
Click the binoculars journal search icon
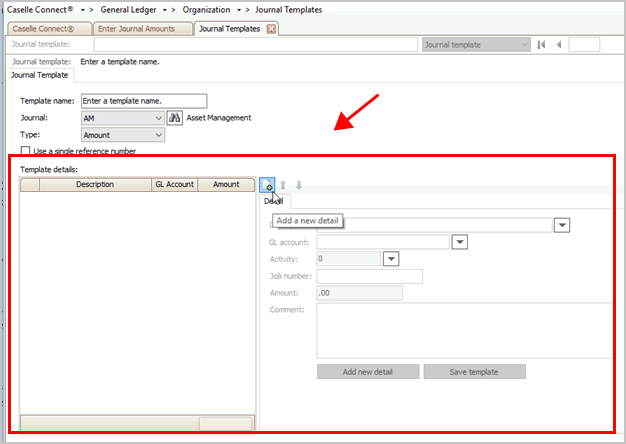174,118
